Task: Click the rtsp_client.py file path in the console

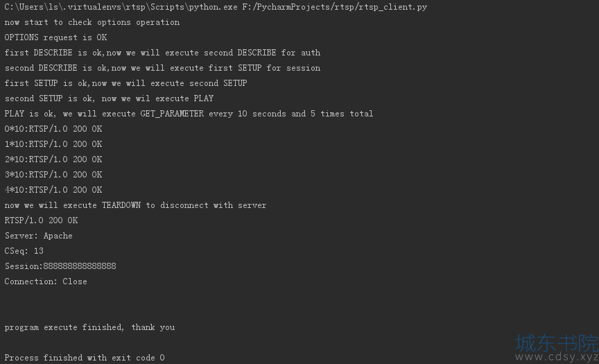Action: 334,7
